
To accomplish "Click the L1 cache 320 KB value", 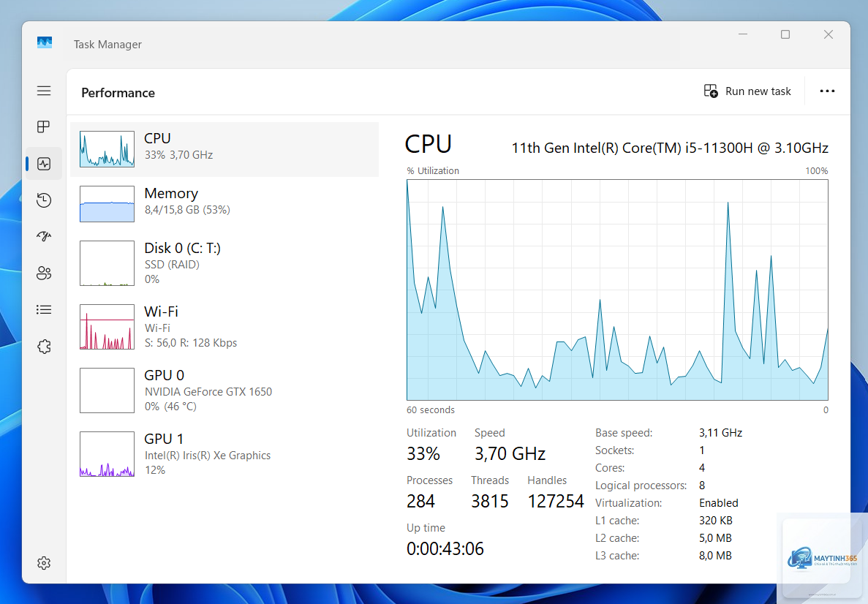I will [x=715, y=521].
